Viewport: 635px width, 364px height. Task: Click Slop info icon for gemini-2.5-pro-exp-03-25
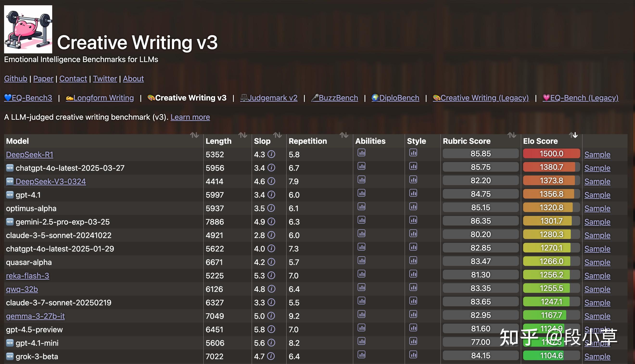271,221
